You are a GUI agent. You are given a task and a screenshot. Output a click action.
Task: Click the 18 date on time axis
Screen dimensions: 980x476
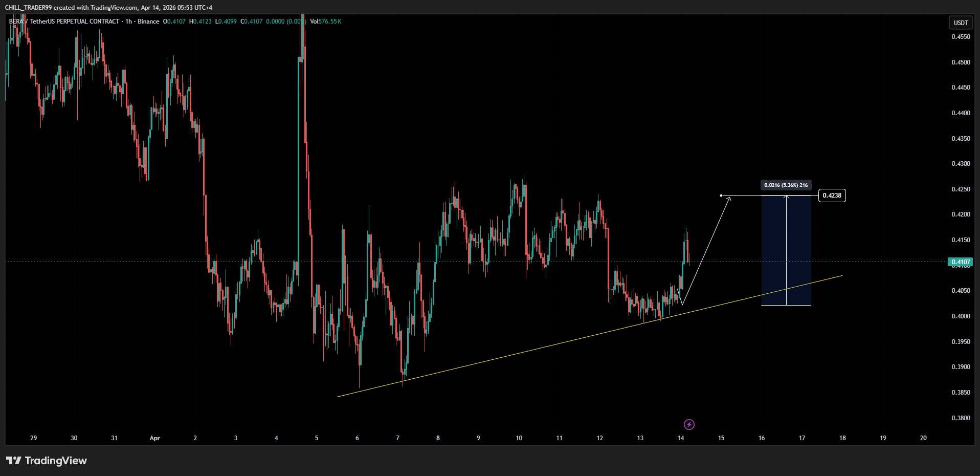[x=842, y=438]
